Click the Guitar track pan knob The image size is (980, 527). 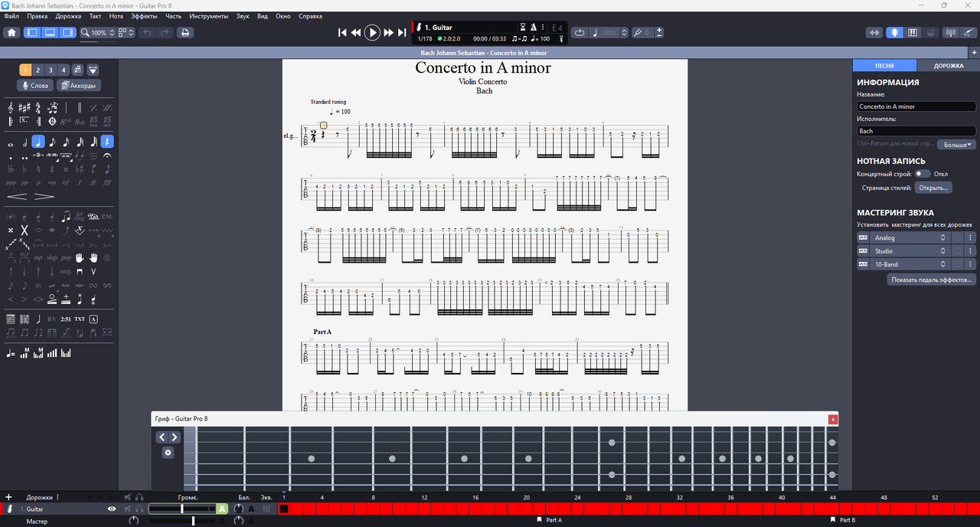[x=239, y=509]
